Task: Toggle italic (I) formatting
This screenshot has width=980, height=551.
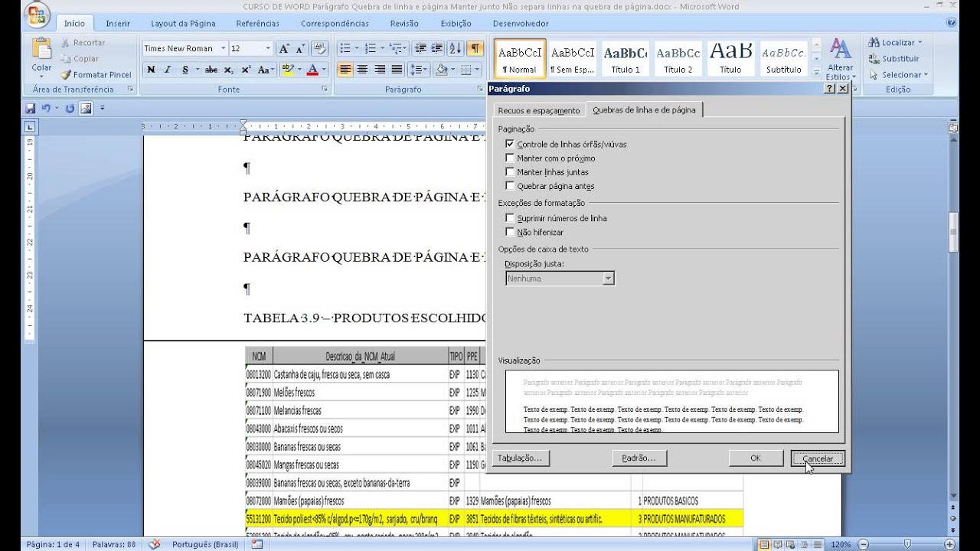Action: tap(168, 70)
